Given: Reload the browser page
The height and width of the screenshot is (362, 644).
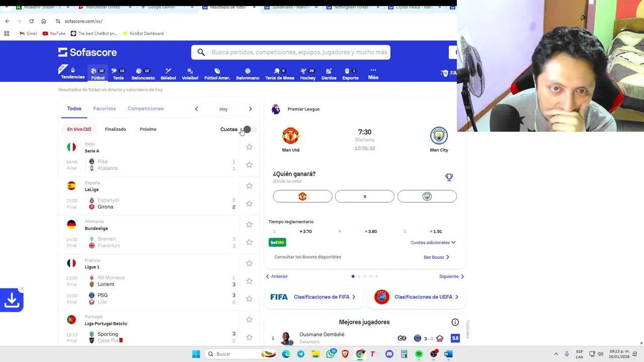Looking at the screenshot, I should click(x=31, y=21).
